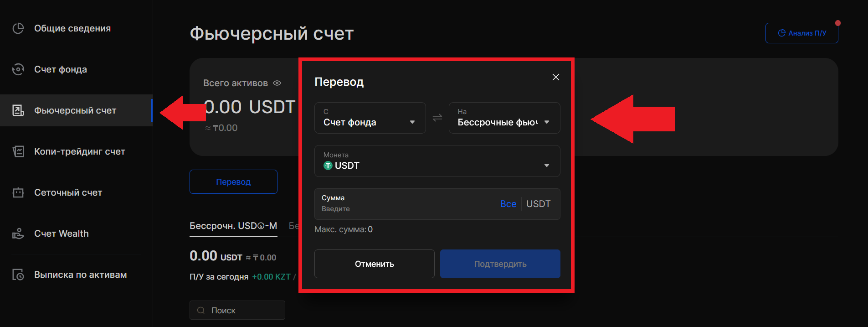The image size is (868, 327).
Task: Click the +0.00 KZT daily P/L value
Action: pos(271,277)
